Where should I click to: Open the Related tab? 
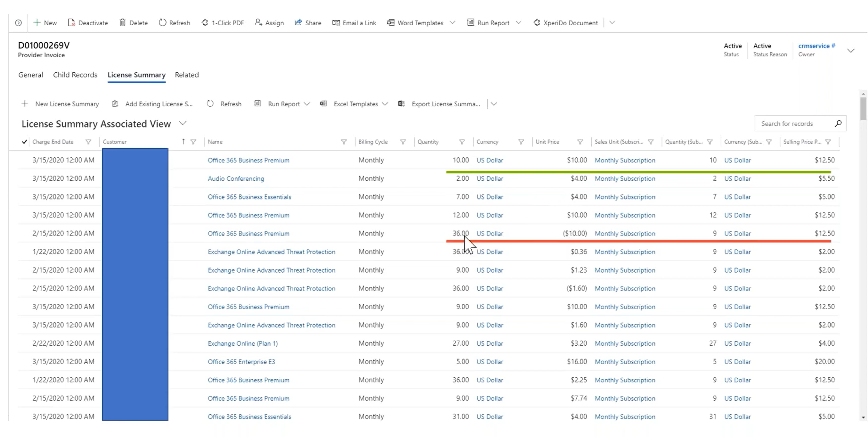(x=187, y=75)
